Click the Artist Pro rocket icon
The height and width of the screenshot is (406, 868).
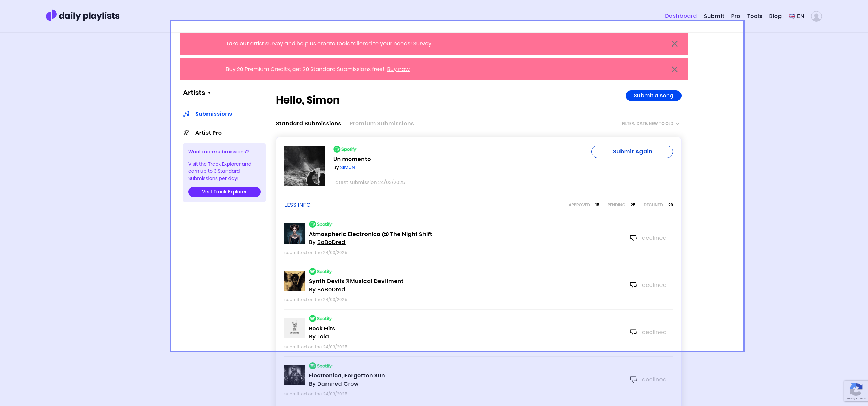pos(186,133)
